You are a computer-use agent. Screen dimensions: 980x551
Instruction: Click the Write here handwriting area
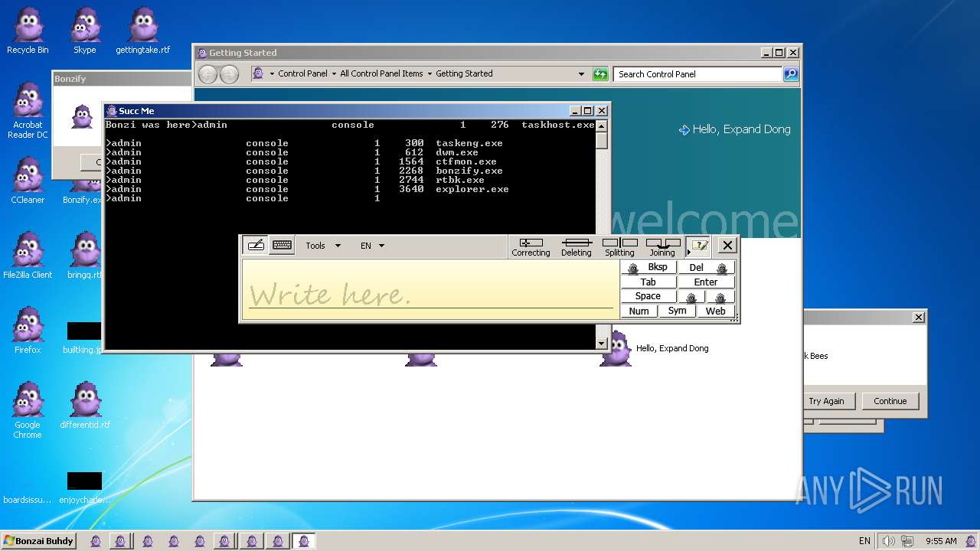click(431, 289)
